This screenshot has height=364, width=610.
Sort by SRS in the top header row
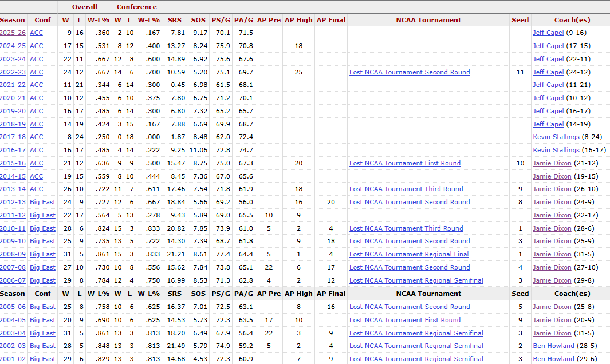(x=174, y=20)
